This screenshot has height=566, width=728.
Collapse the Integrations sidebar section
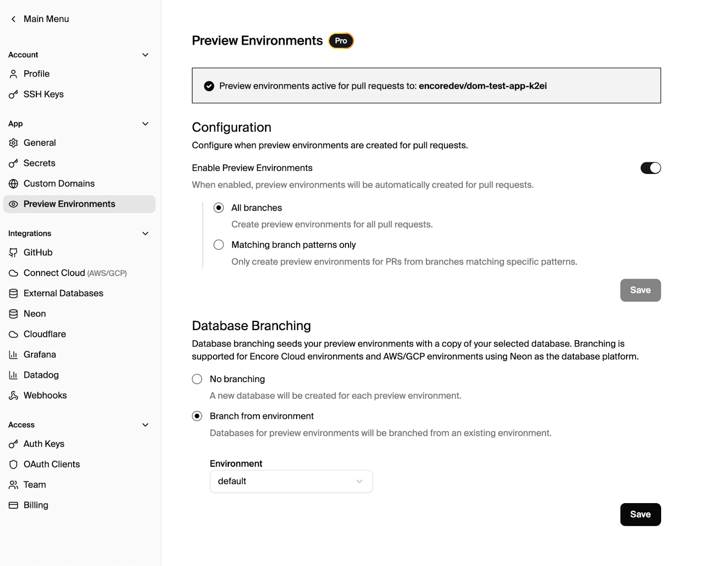[x=146, y=234]
